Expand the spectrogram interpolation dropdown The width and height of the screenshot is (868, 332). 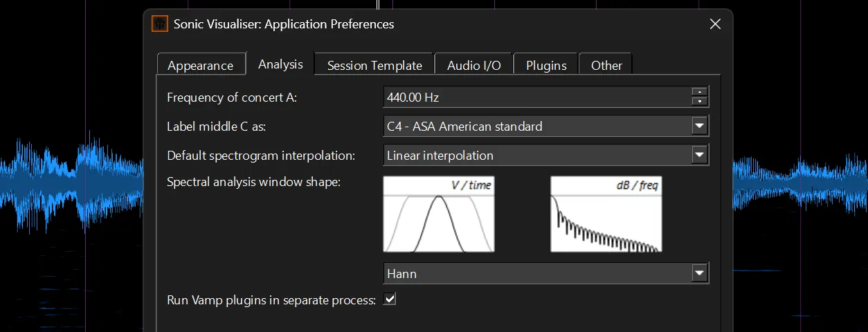[545, 156]
